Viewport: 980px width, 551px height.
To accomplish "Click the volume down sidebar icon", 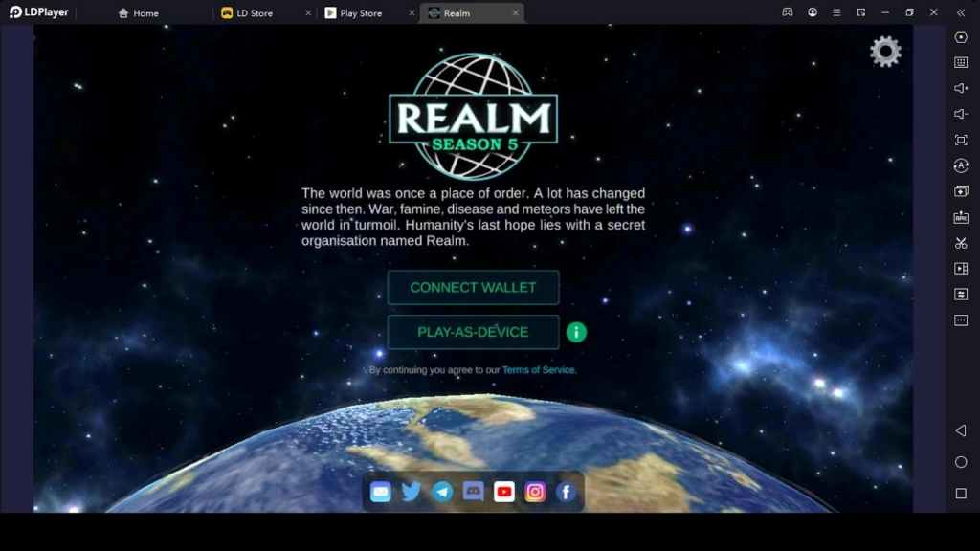I will point(961,114).
